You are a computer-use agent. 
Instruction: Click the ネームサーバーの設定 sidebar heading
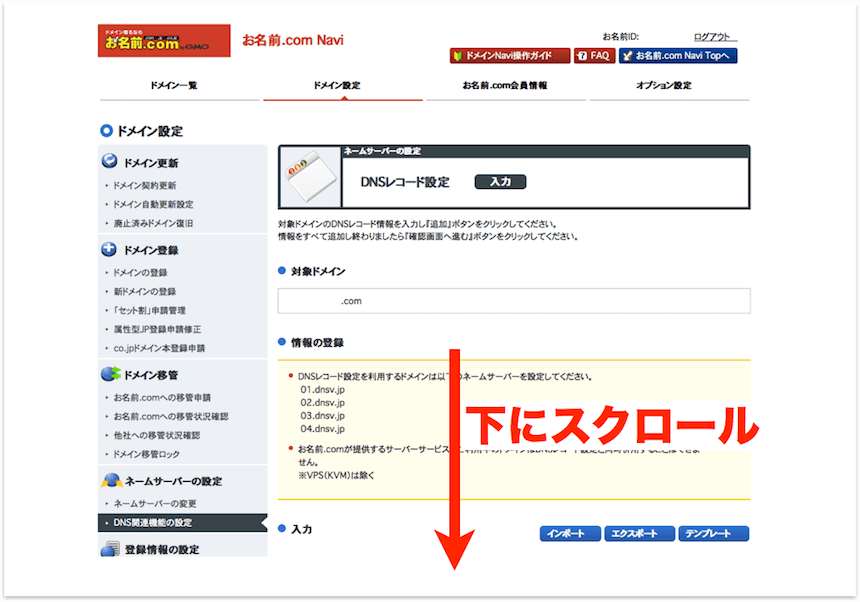[x=173, y=481]
